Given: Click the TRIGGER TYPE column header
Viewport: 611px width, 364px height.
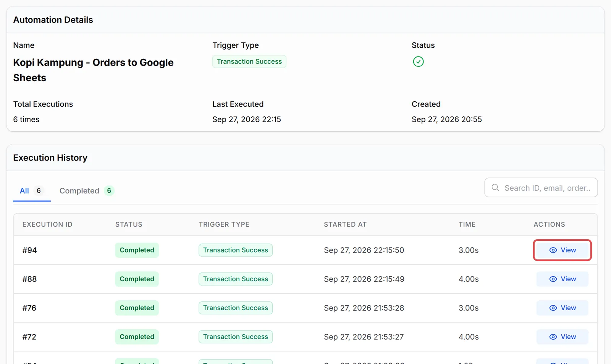Looking at the screenshot, I should pos(224,224).
